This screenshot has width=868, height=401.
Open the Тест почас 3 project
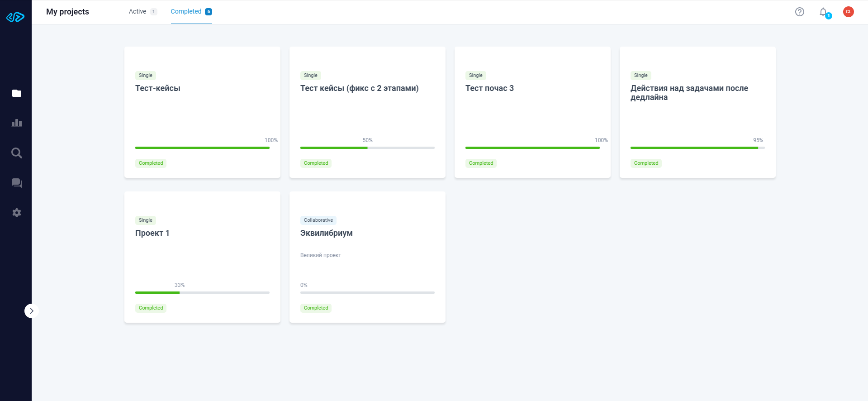pyautogui.click(x=532, y=112)
